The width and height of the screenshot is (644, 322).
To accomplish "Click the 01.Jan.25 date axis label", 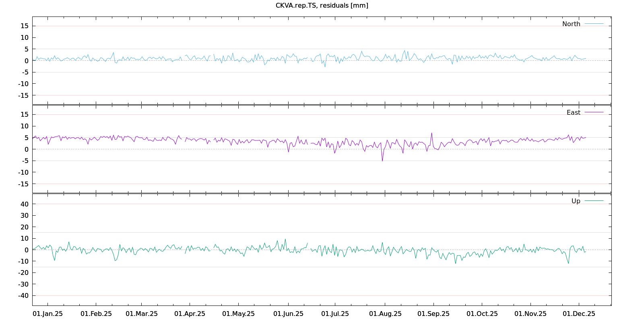I will coord(47,314).
